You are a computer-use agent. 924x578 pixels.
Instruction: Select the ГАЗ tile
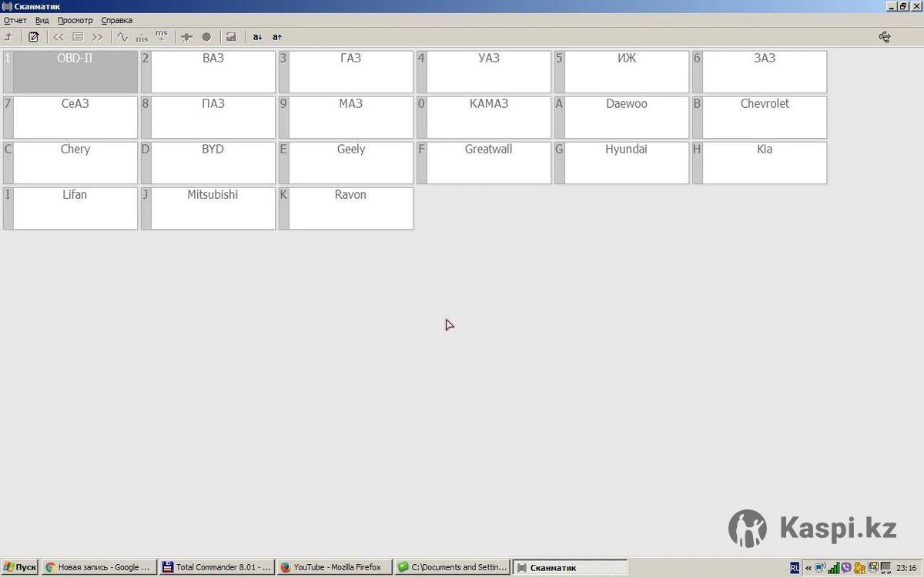pos(346,72)
